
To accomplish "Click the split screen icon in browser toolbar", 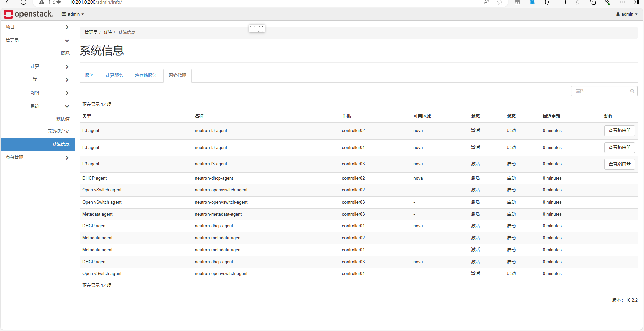I will click(x=563, y=3).
